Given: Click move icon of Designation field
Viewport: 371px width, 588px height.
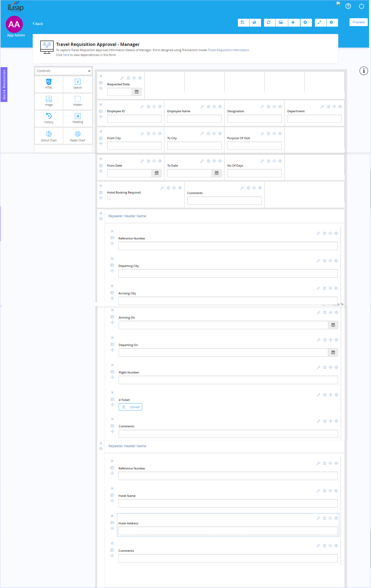Looking at the screenshot, I should [274, 107].
